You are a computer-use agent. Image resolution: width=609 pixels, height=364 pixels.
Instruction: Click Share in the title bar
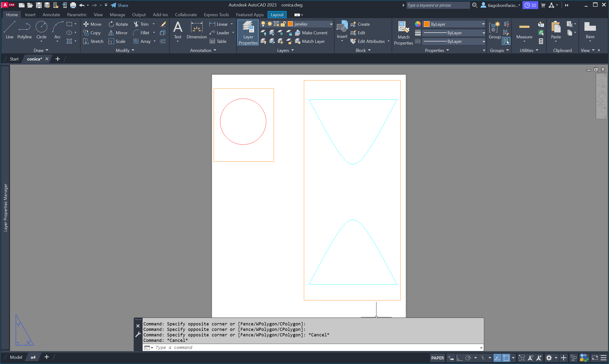click(119, 5)
